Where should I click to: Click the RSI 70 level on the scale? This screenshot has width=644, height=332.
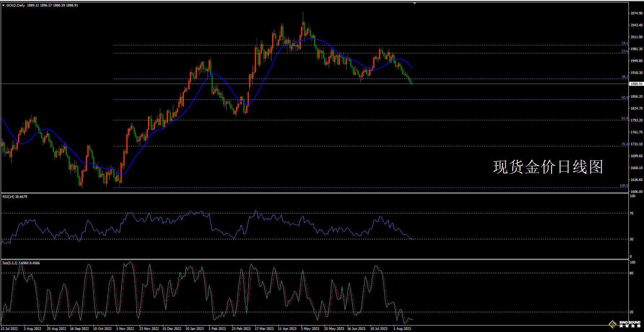coord(631,213)
